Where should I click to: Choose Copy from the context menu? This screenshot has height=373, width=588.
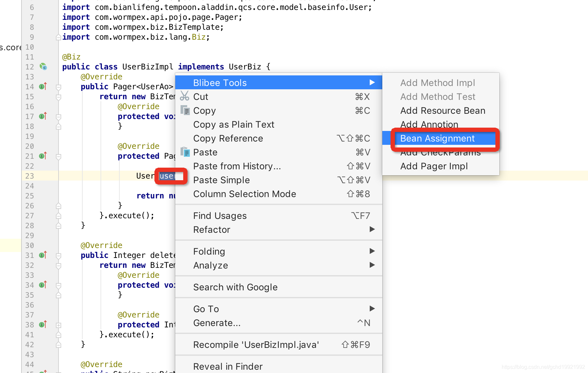(278, 110)
